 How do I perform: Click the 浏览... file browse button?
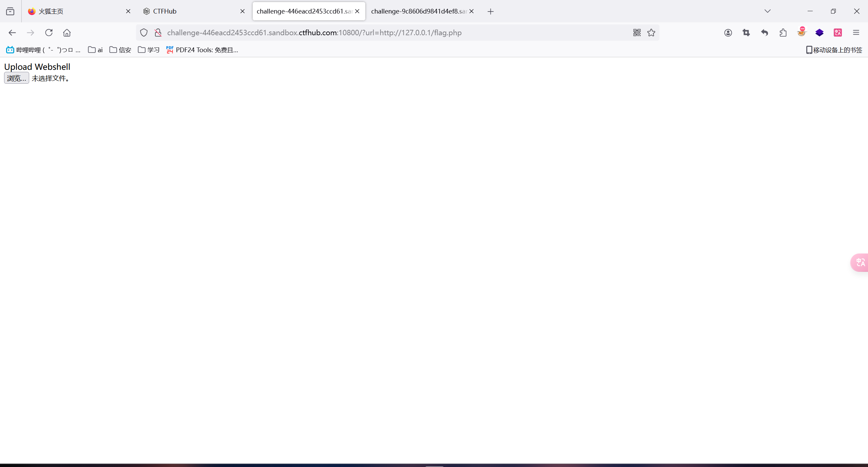coord(16,78)
